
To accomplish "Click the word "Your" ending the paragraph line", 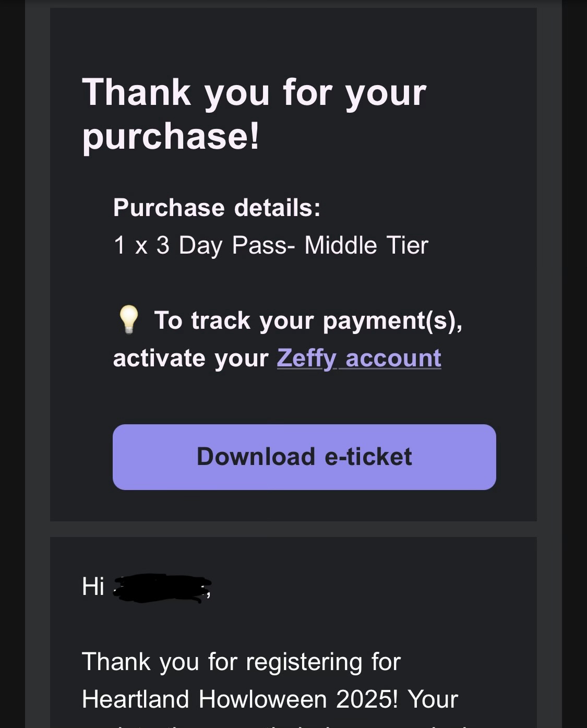I will [433, 699].
